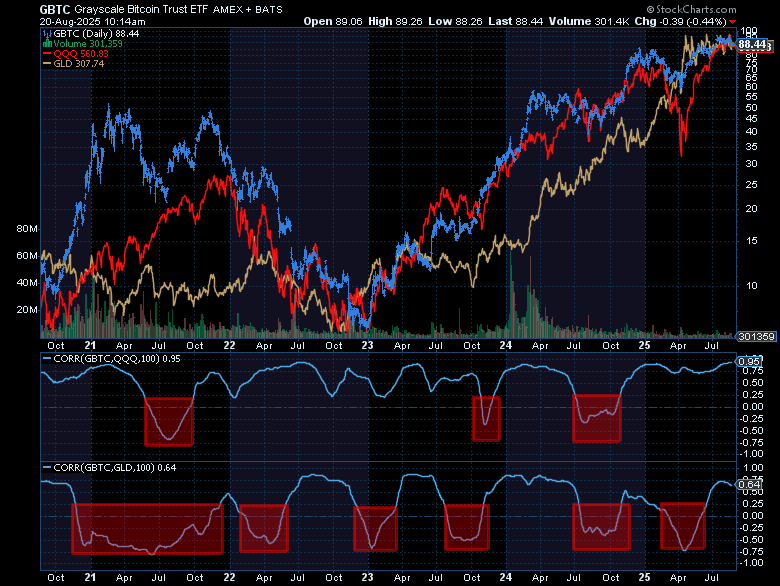Click the 20-Aug-2025 10:14am timestamp
The image size is (780, 586).
coord(93,22)
